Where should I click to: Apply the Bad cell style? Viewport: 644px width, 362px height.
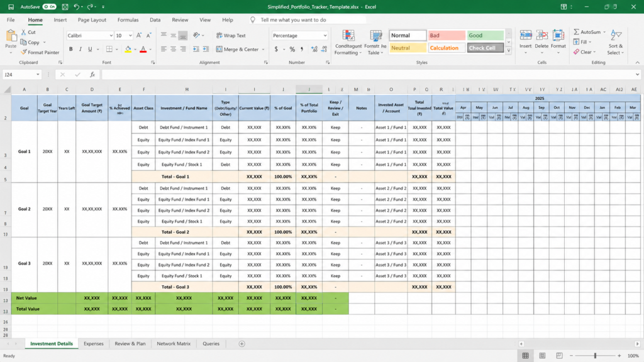pyautogui.click(x=446, y=35)
